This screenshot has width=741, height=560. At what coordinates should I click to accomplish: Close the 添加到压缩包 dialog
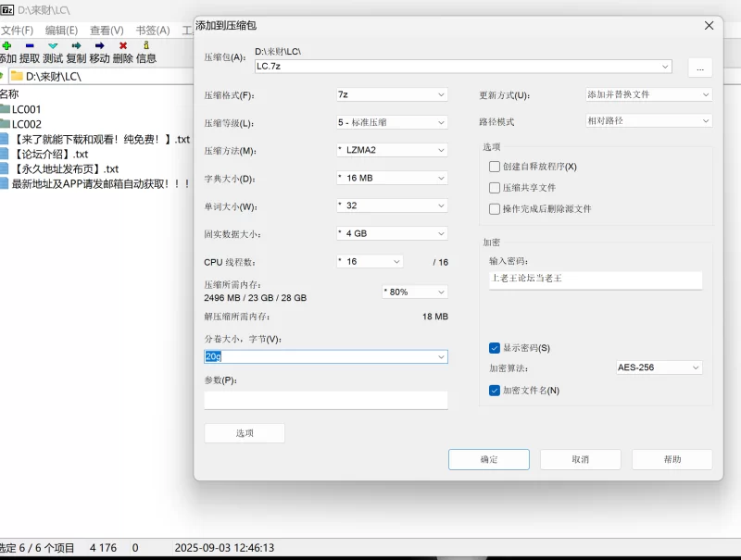709,26
